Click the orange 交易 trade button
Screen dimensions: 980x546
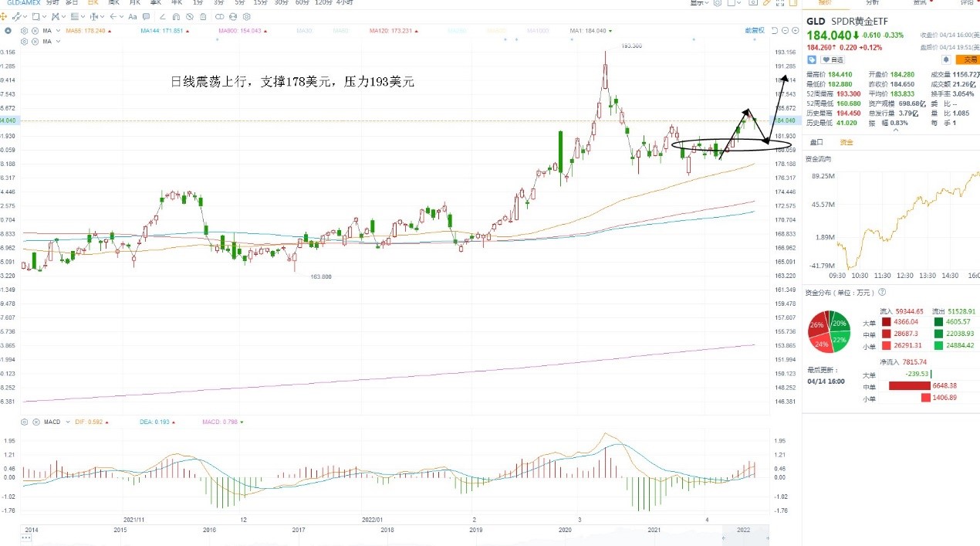coord(967,59)
